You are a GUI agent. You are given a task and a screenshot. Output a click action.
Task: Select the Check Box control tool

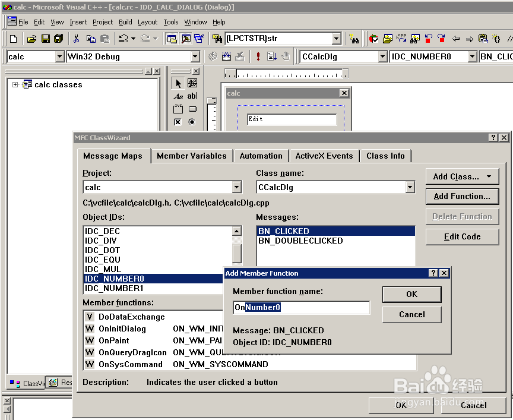tap(178, 122)
